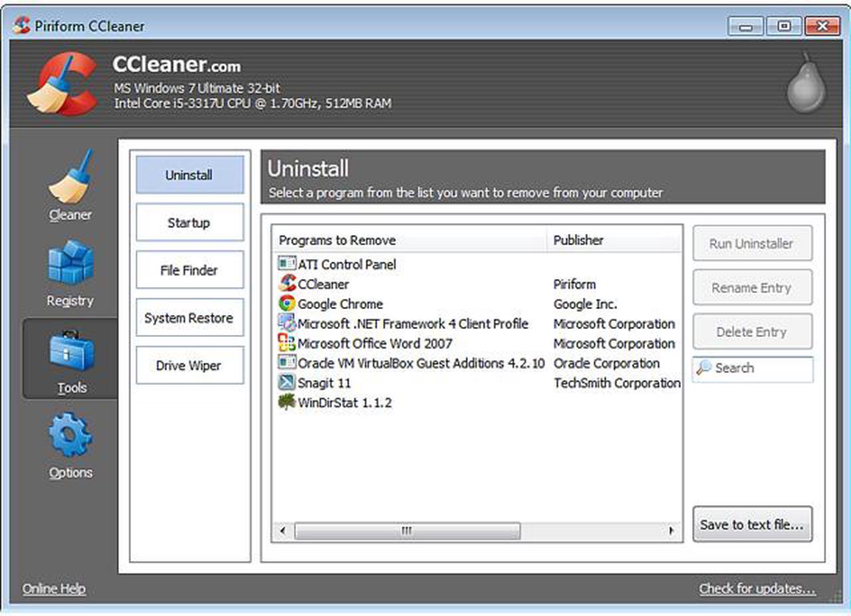Select the Snagit 11 entry name
This screenshot has width=851, height=616.
coord(324,383)
